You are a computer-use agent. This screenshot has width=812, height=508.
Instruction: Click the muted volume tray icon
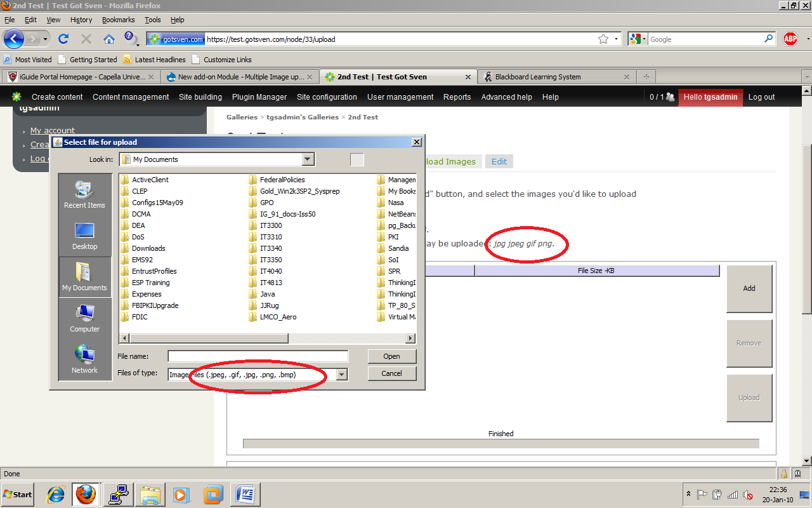coord(748,495)
